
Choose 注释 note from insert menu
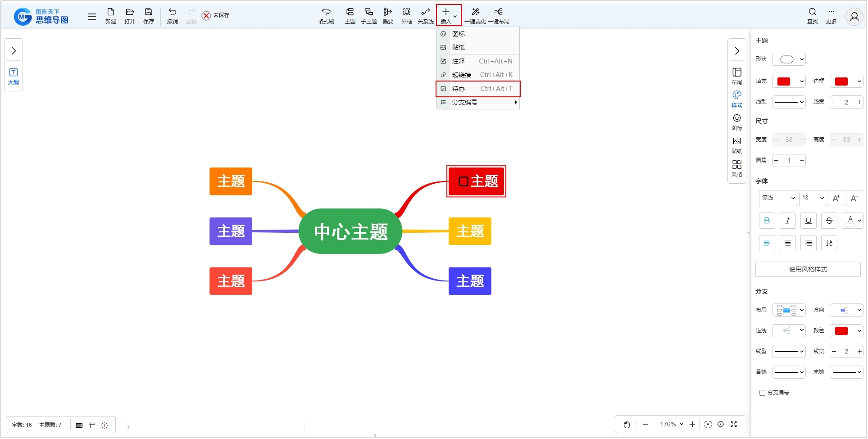point(478,61)
